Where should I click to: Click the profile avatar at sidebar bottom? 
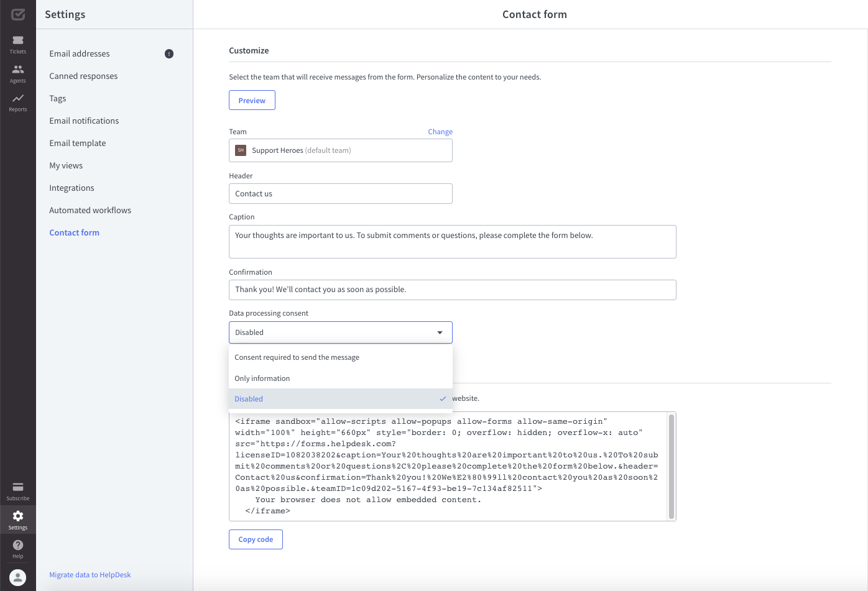tap(17, 577)
